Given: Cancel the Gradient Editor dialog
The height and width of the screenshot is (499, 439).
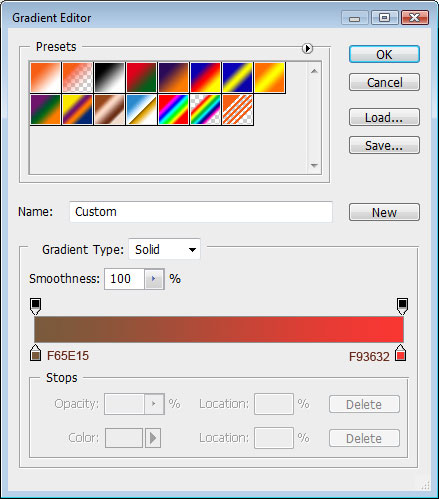Looking at the screenshot, I should coord(384,82).
